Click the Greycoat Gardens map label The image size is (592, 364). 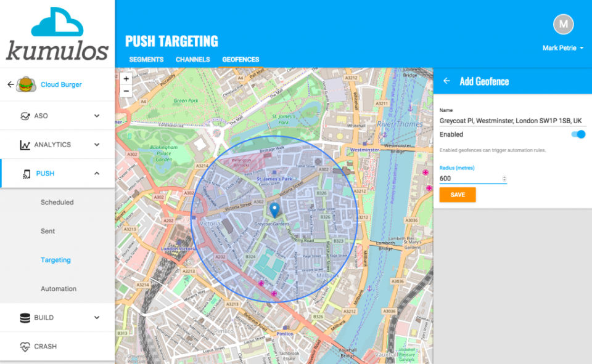click(x=272, y=224)
